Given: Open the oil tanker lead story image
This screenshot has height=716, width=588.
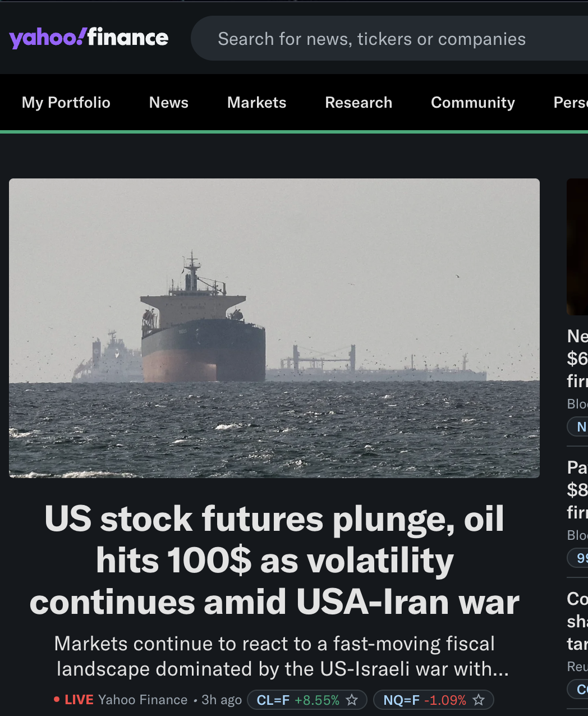Looking at the screenshot, I should 274,328.
